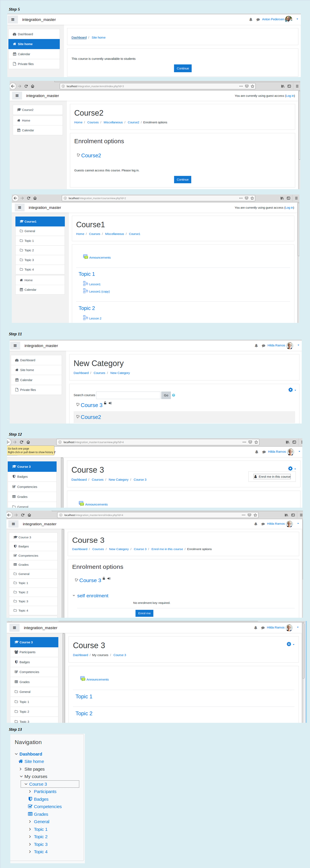310x868 pixels.
Task: Click browser home icon beside enrol/index.php?id=3 address
Action: click(33, 86)
